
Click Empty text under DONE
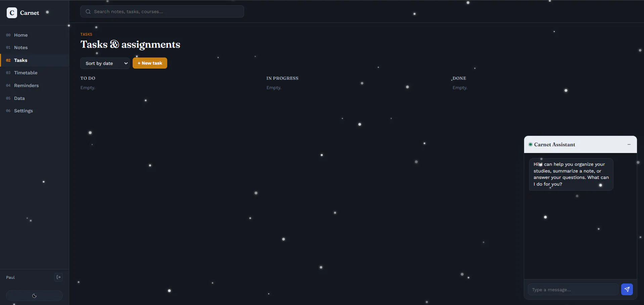pos(460,88)
